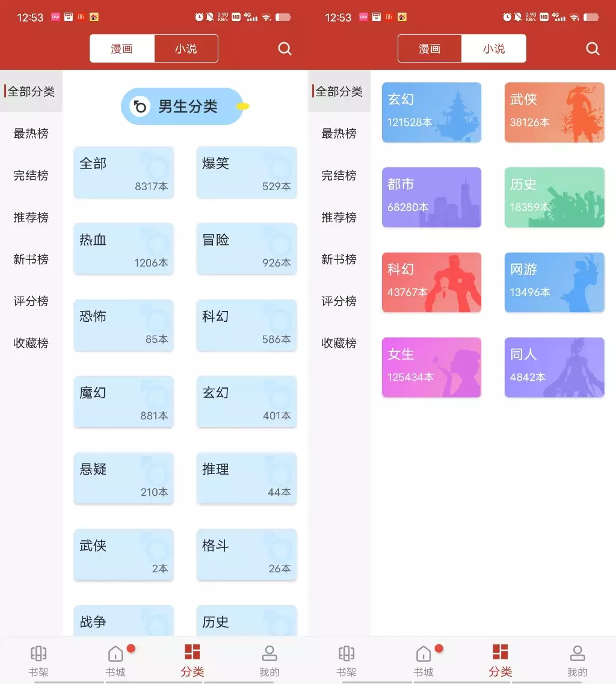The width and height of the screenshot is (616, 684).
Task: Switch to 漫画 in the novel screen's toggle
Action: pyautogui.click(x=430, y=49)
